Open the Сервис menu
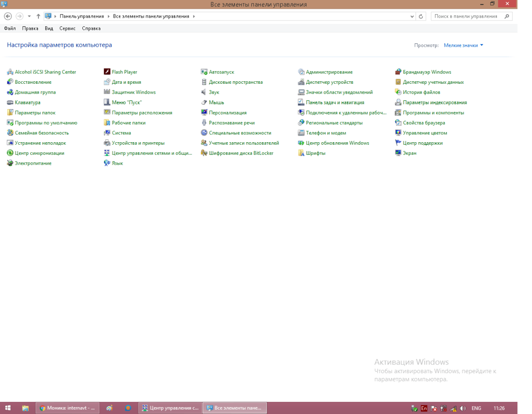The width and height of the screenshot is (532, 414). [x=67, y=29]
